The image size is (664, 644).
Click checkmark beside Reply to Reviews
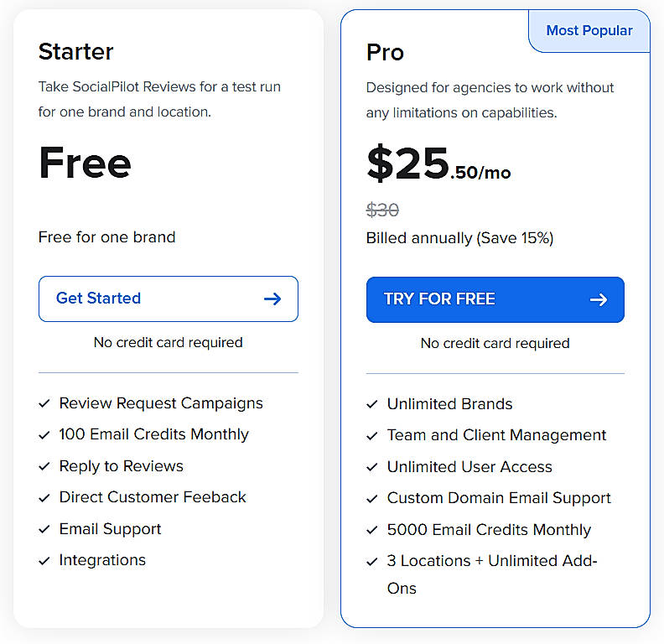pos(44,466)
